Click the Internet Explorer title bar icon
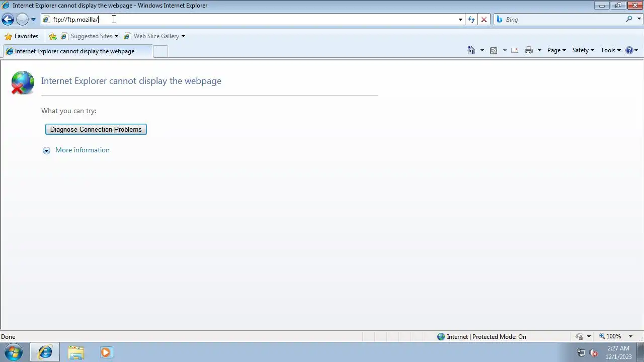This screenshot has height=362, width=644. (6, 6)
